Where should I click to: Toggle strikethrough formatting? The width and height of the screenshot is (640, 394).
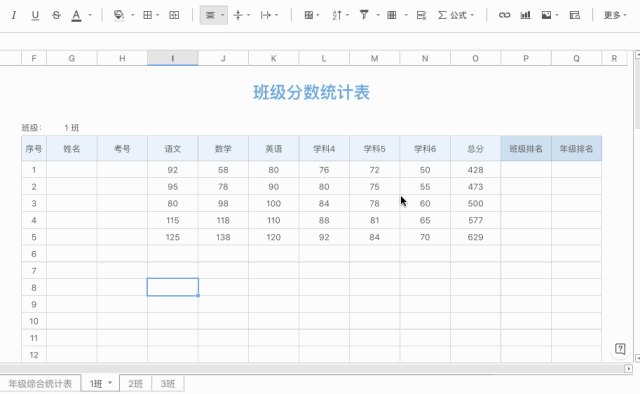pos(56,15)
